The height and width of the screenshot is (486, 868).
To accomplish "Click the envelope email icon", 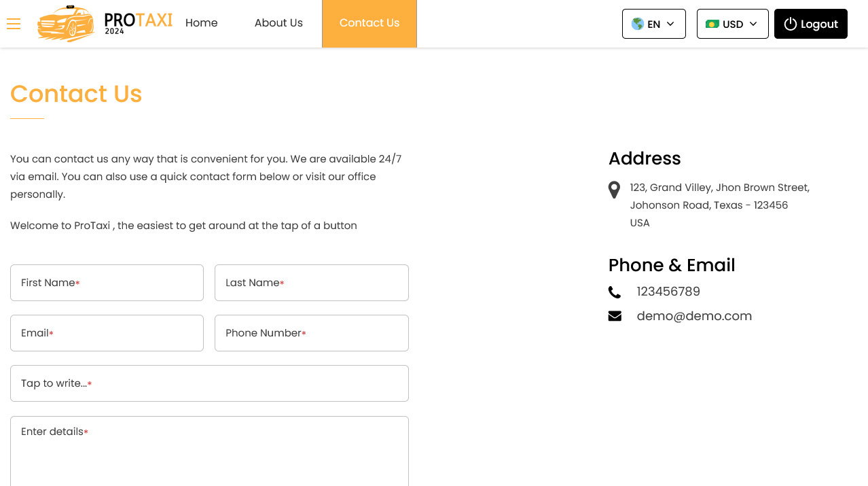I will (x=615, y=316).
